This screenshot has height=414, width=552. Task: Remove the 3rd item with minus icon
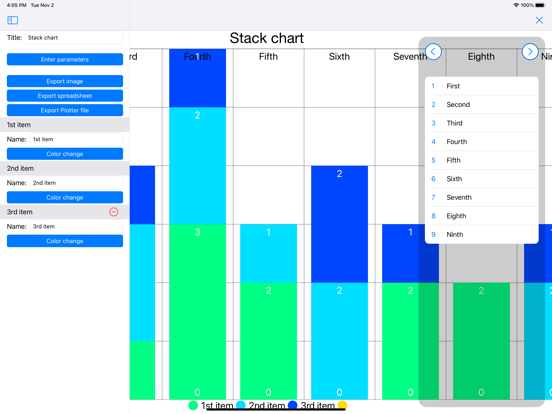(x=113, y=212)
